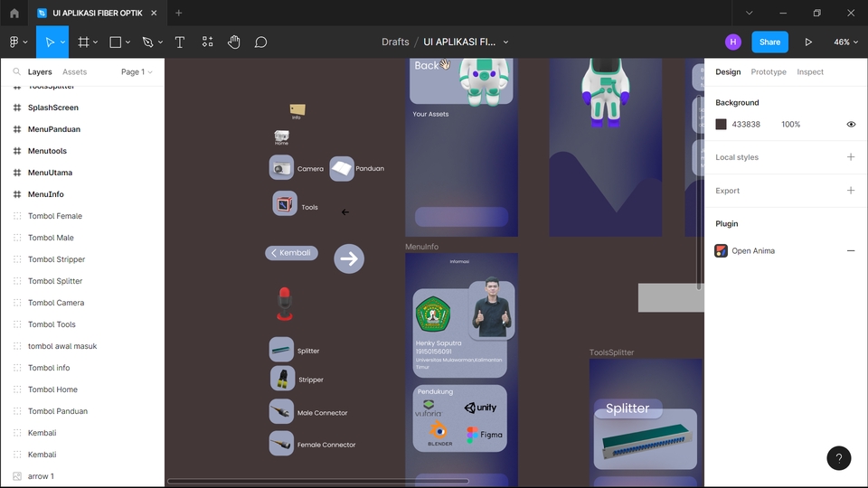Open Frame tool options dropdown arrow

[x=95, y=42]
